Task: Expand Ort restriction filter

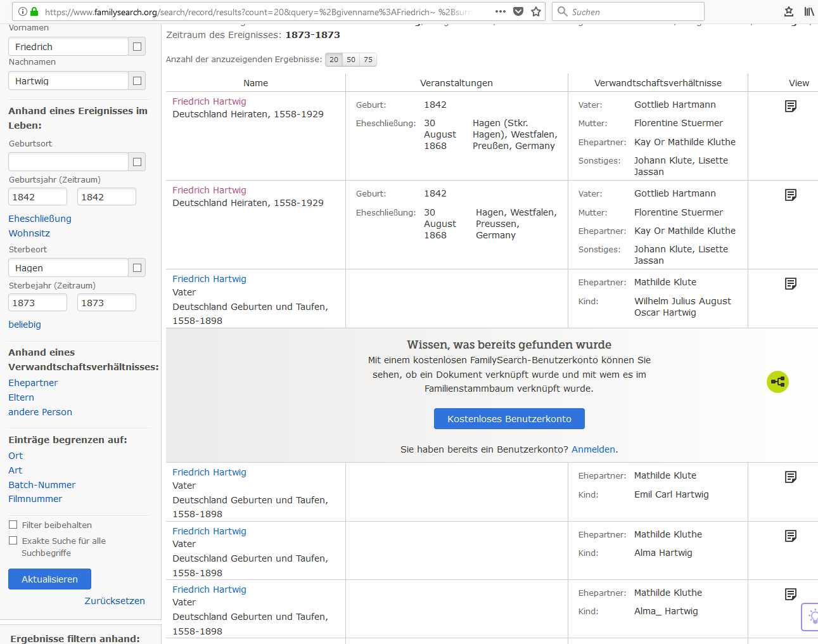Action: 15,456
